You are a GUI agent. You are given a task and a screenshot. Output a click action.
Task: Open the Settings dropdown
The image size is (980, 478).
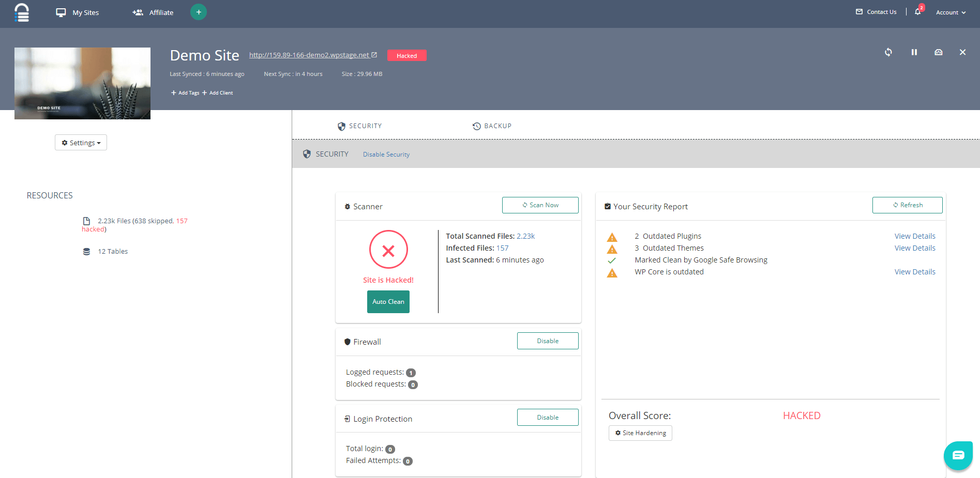[x=81, y=143]
